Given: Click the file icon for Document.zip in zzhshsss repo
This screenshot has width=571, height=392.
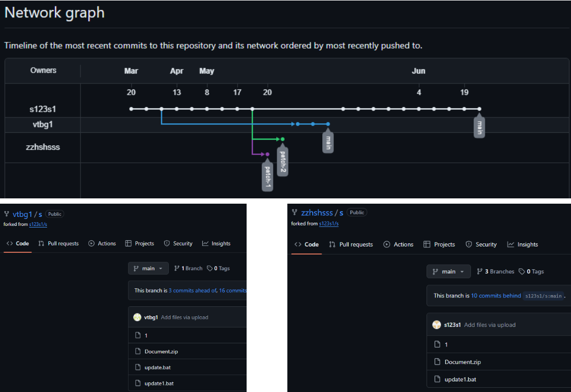Looking at the screenshot, I should pos(437,361).
